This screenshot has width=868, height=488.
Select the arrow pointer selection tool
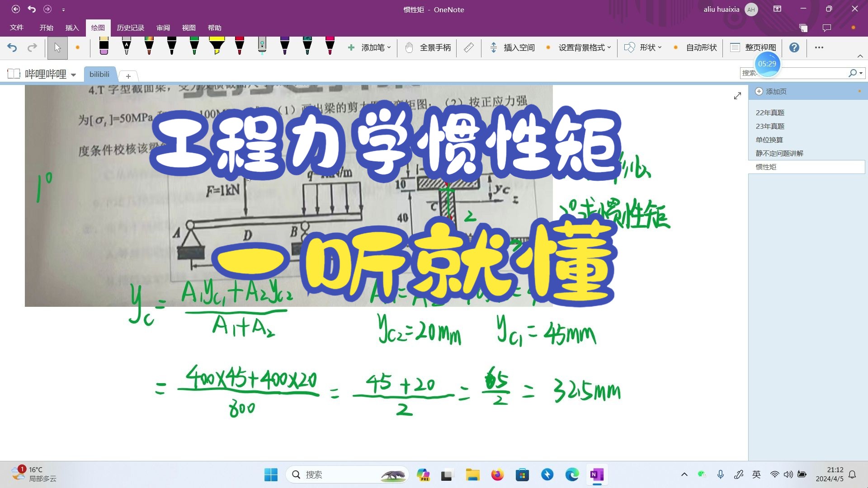click(57, 48)
